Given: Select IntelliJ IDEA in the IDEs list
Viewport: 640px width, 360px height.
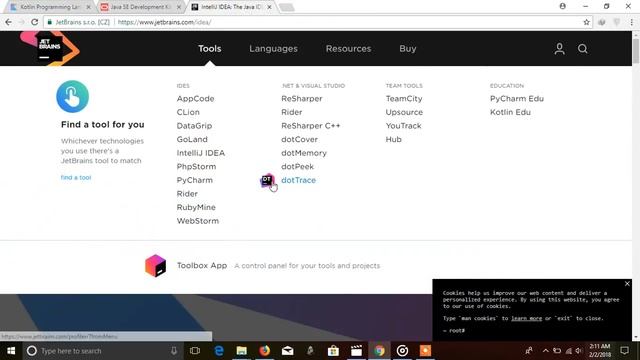Looking at the screenshot, I should pyautogui.click(x=201, y=153).
